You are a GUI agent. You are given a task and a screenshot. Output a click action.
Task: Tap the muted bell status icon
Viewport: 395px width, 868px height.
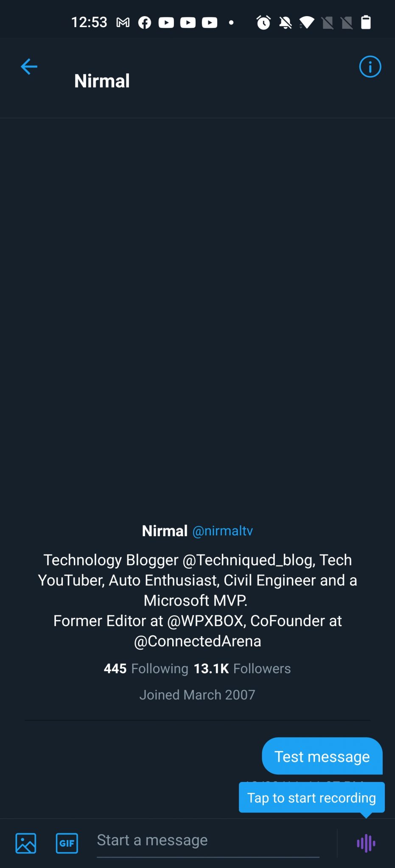click(285, 22)
